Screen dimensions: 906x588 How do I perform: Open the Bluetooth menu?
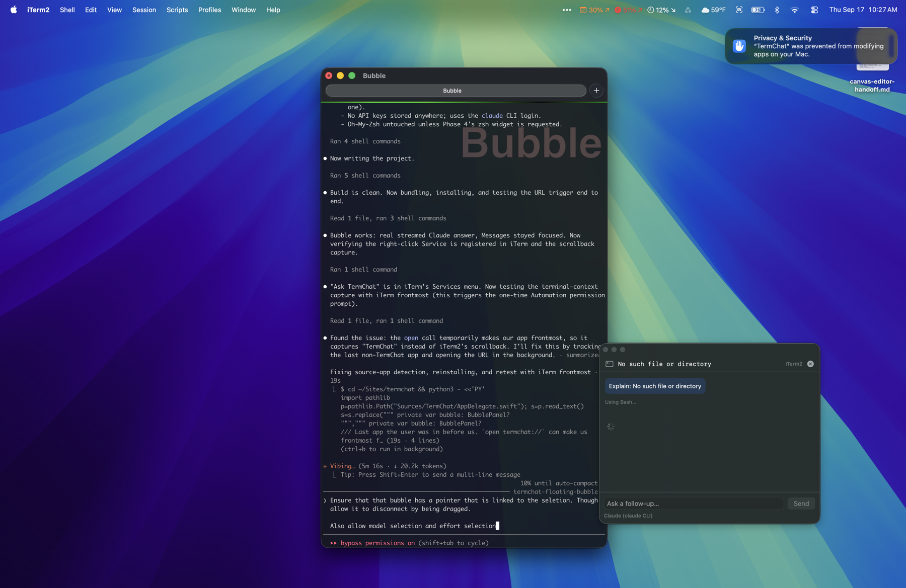click(777, 10)
